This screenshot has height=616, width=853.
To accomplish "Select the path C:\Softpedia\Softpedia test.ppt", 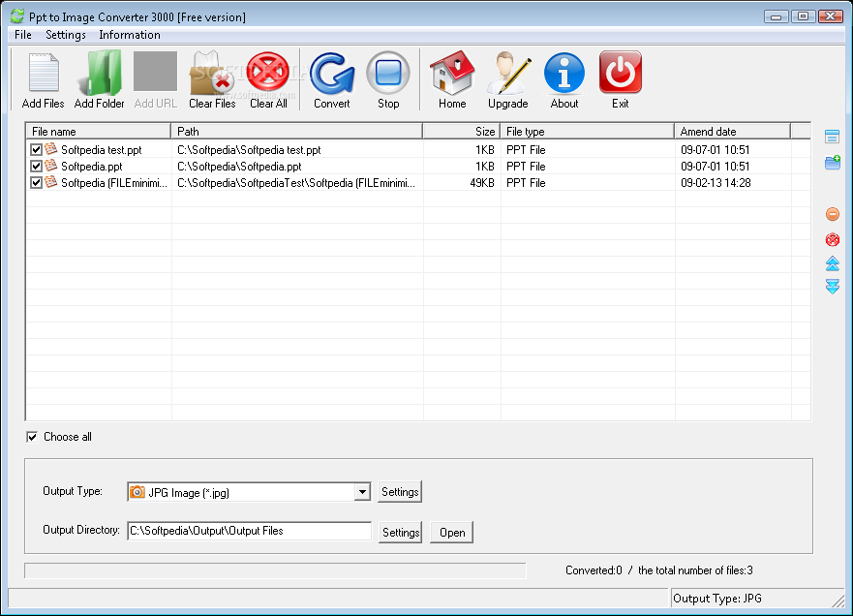I will 249,150.
